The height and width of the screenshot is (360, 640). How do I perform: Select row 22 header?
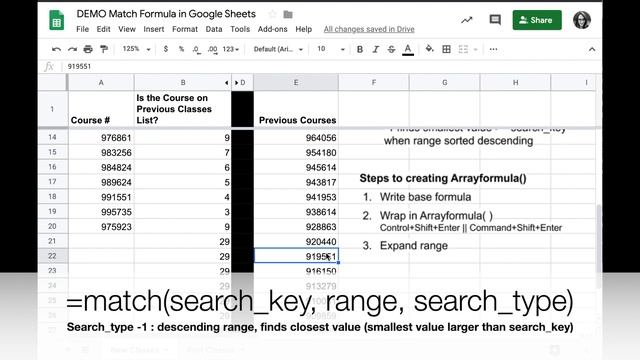[52, 256]
